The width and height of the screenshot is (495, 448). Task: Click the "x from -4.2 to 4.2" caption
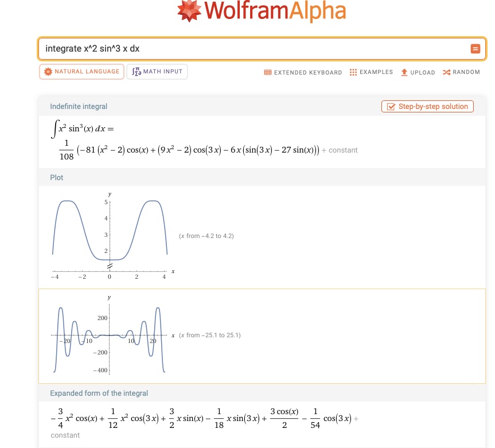pos(206,236)
